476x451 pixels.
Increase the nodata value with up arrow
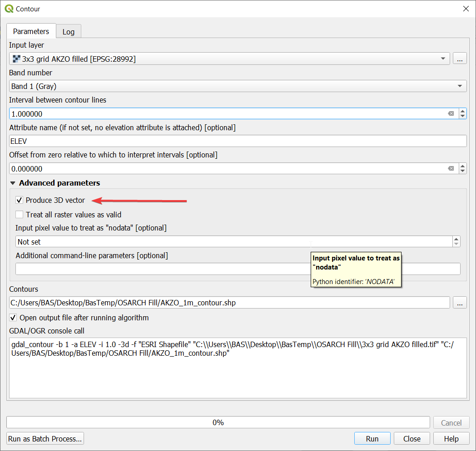point(456,239)
